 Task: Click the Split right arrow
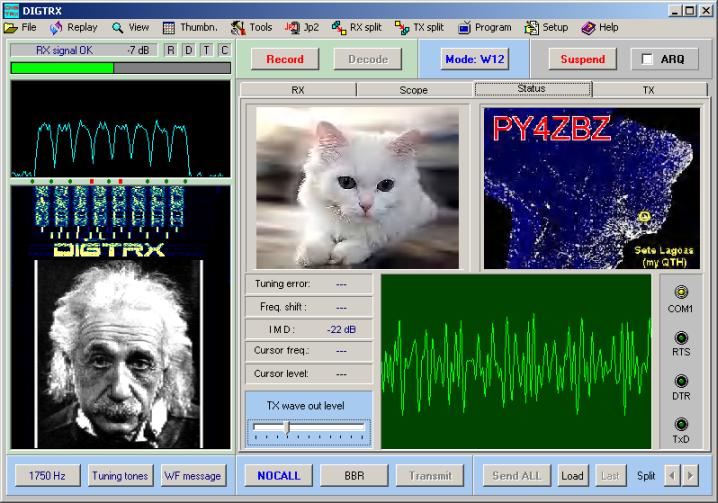click(690, 475)
